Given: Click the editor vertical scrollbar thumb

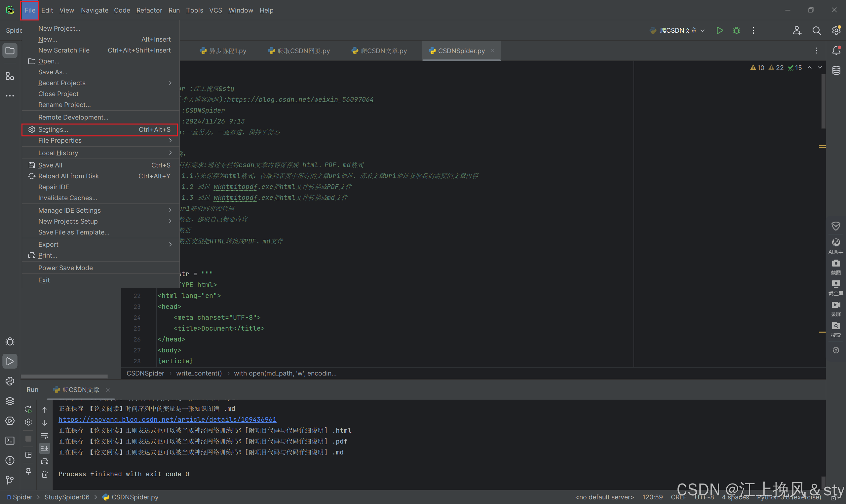Looking at the screenshot, I should coord(823,101).
